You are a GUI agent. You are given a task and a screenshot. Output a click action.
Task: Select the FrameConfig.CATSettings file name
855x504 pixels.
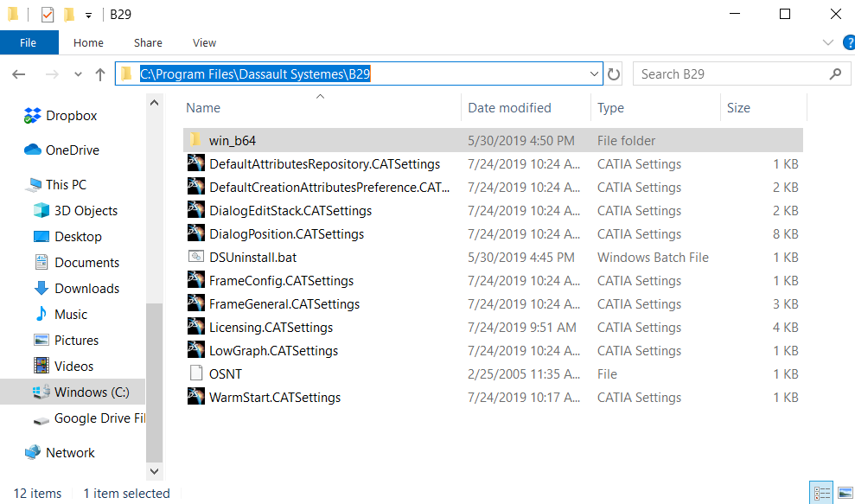281,281
